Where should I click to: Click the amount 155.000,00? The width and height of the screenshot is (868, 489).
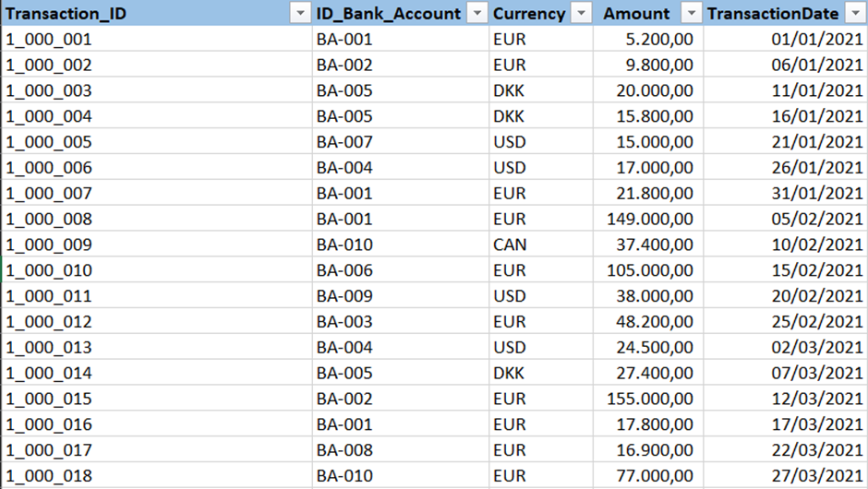click(x=650, y=399)
